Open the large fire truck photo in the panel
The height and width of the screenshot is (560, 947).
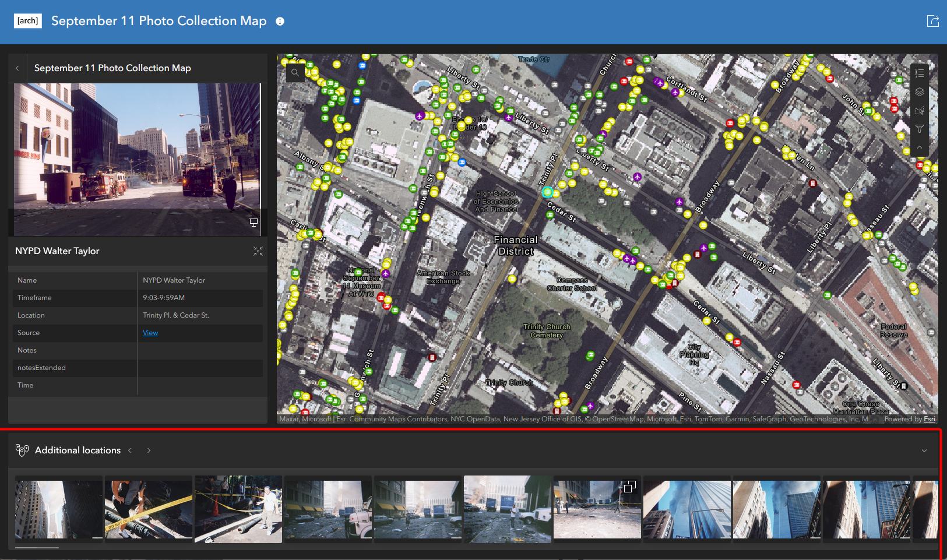[x=137, y=159]
